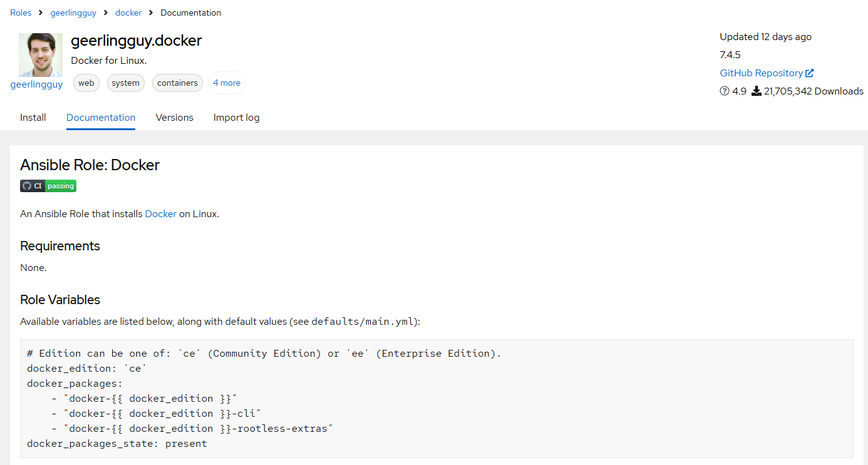
Task: Click the 'containers' tag
Action: tap(178, 83)
